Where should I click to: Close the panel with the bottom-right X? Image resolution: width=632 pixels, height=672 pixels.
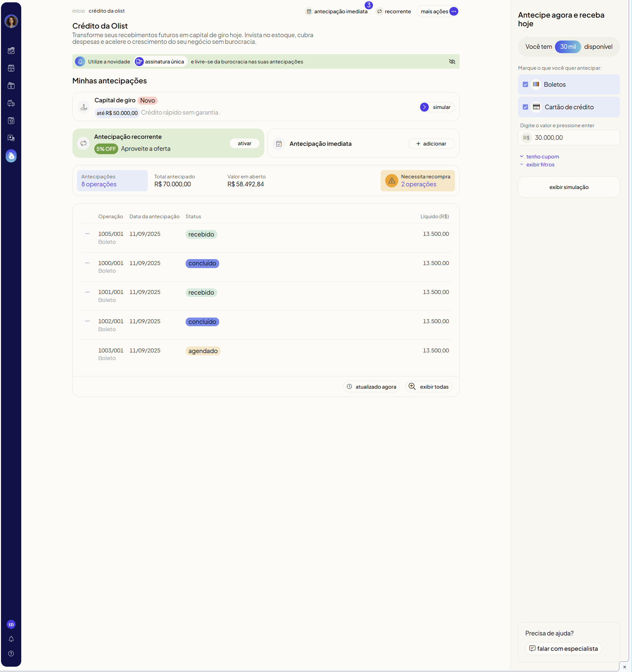[625, 667]
